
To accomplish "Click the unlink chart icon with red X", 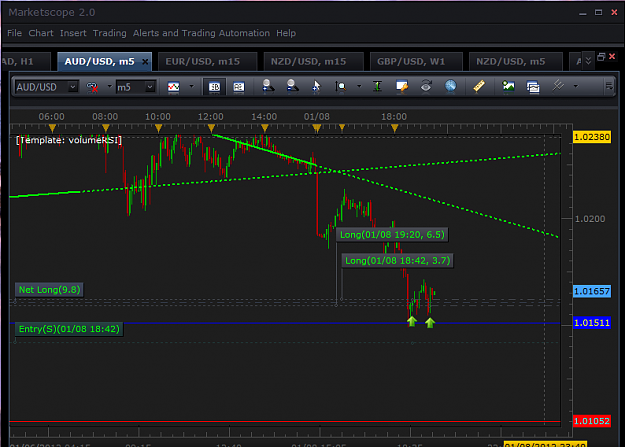I will pos(92,87).
